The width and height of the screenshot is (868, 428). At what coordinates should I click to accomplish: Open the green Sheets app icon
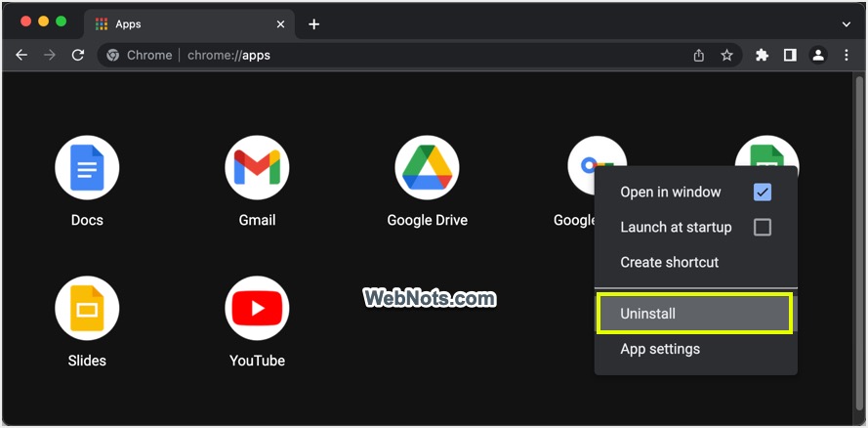[x=766, y=150]
